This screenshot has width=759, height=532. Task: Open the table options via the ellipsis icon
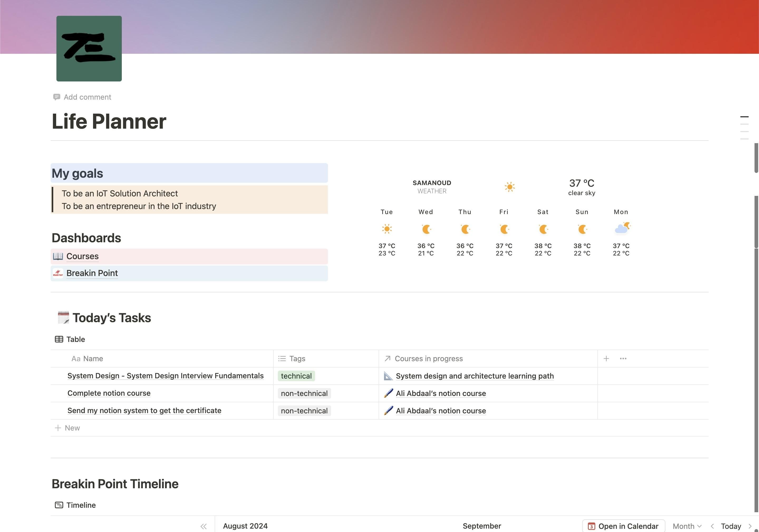[x=623, y=359]
